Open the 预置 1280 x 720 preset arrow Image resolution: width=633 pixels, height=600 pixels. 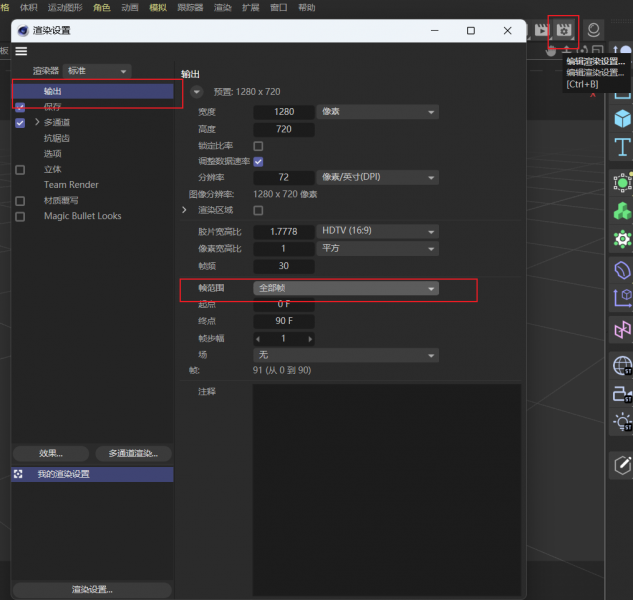coord(197,92)
